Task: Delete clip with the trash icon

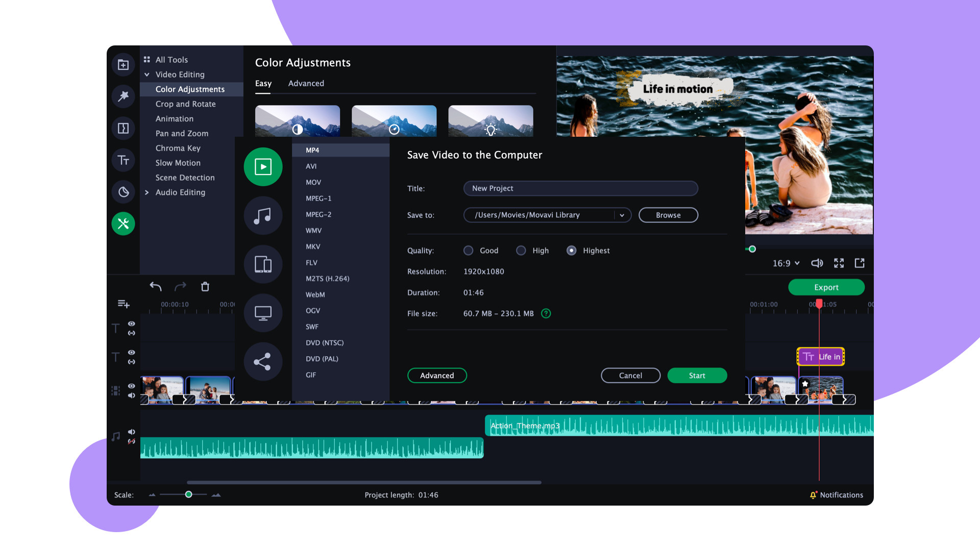Action: pos(205,287)
